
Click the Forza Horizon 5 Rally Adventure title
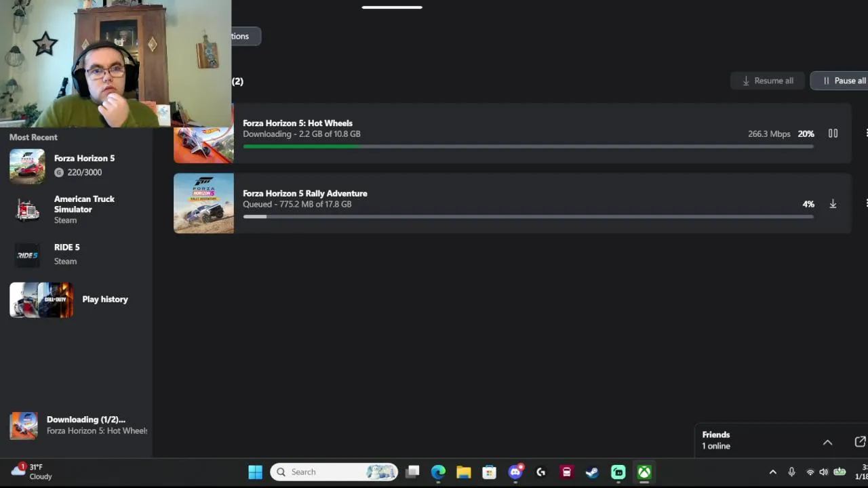tap(305, 193)
